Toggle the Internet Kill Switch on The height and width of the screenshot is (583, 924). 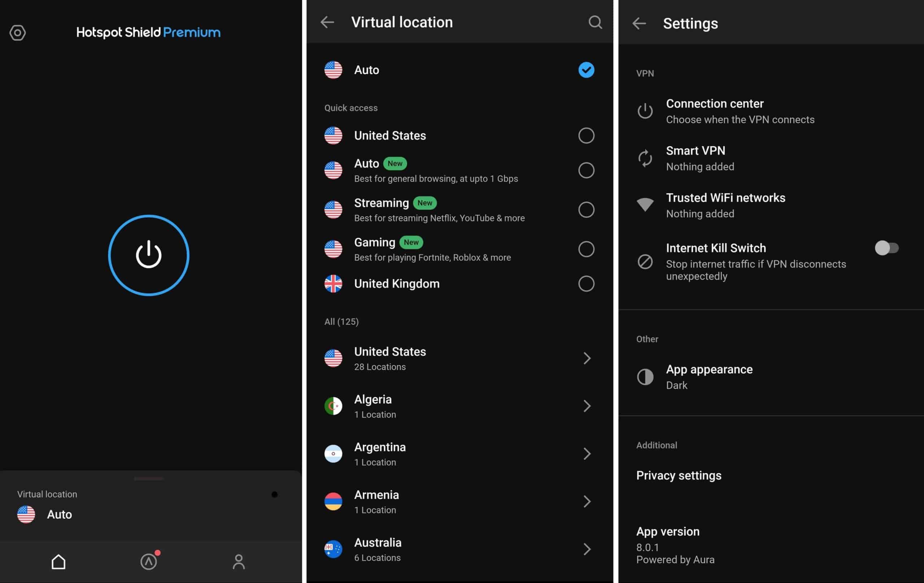tap(886, 248)
